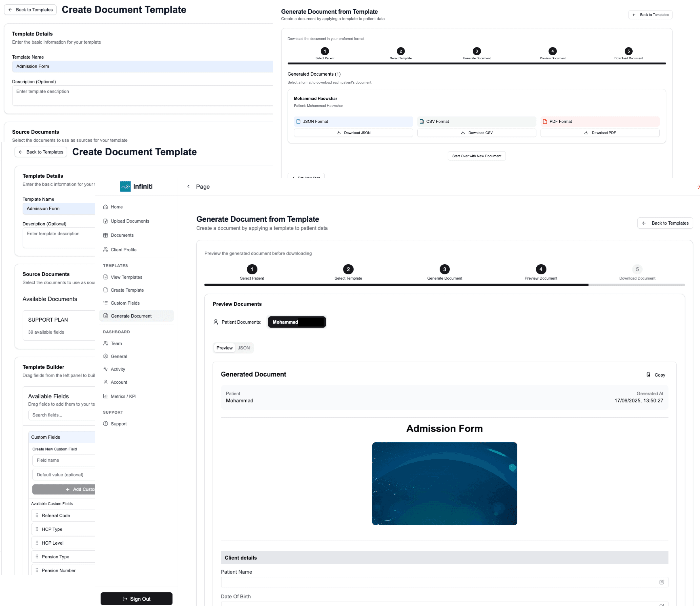Click the Search fields box
The image size is (700, 606).
[62, 415]
